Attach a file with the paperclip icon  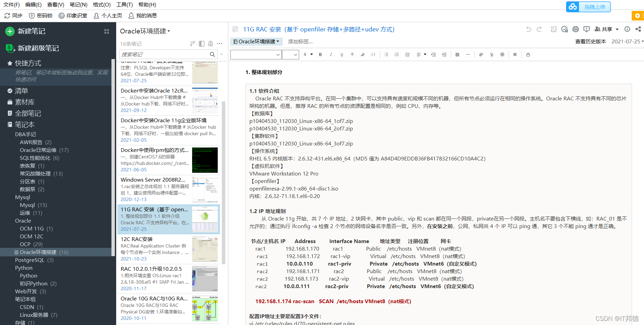[481, 55]
